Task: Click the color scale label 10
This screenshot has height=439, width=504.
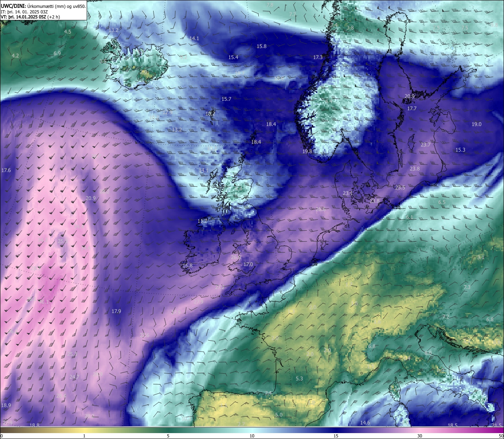Action: tap(252, 435)
